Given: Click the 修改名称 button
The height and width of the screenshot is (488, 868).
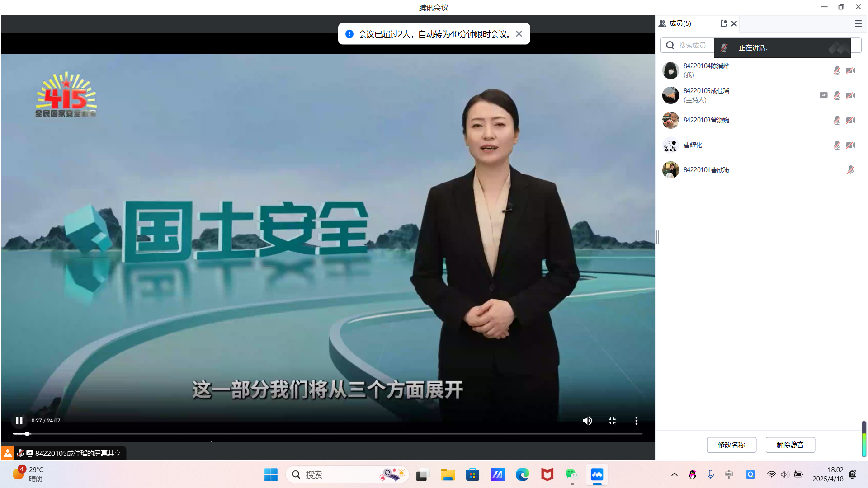Looking at the screenshot, I should [731, 445].
